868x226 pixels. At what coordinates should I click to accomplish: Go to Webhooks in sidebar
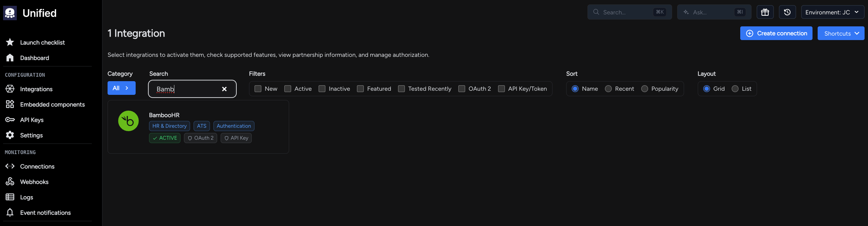27,182
